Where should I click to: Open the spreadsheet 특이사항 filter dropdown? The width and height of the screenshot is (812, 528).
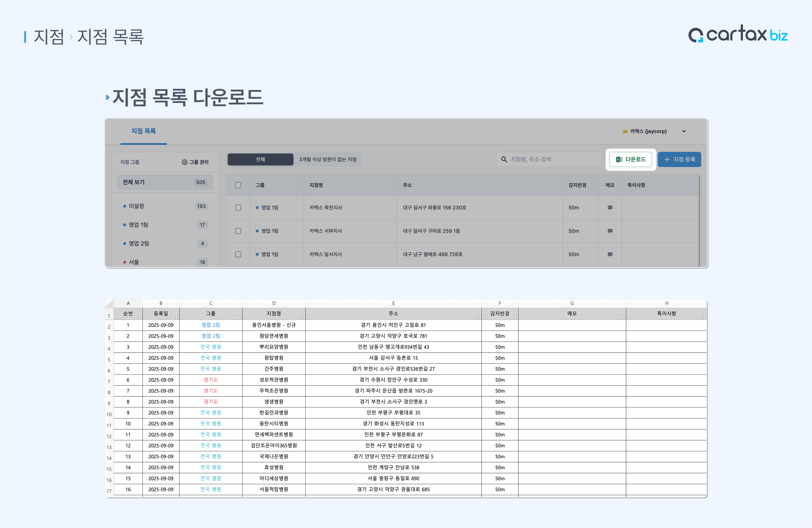point(705,318)
